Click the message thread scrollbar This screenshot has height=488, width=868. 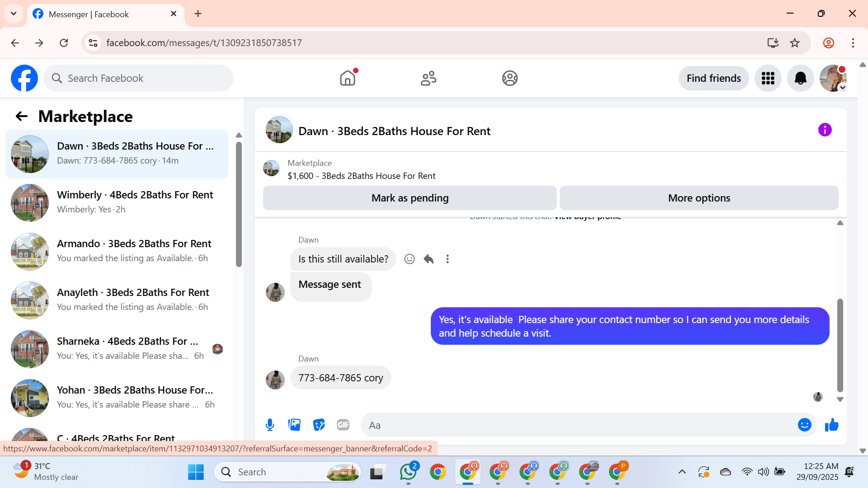(x=840, y=345)
